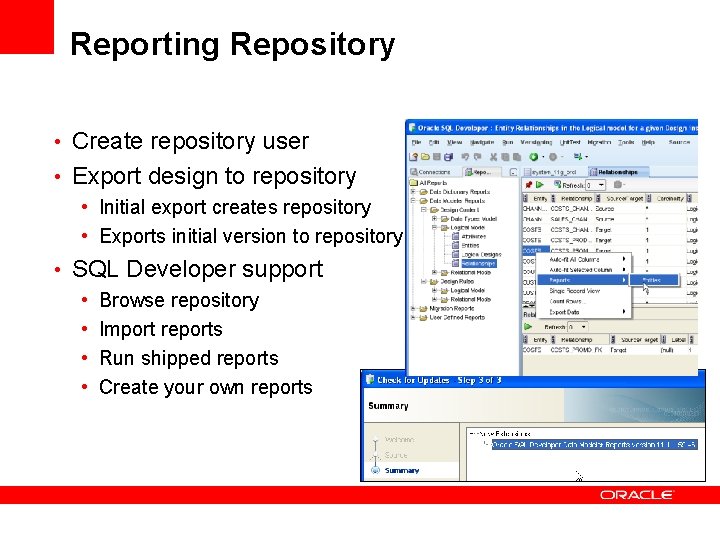Click the New file toolbar icon
This screenshot has height=540, width=720.
413,157
